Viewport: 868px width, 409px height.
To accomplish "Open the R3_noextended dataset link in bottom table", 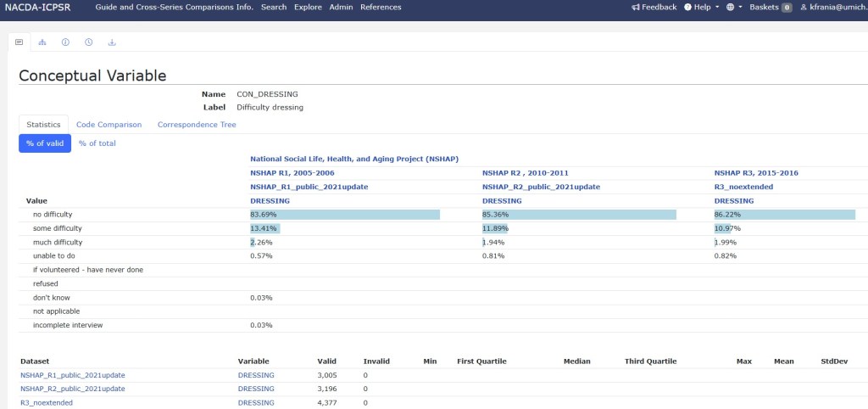I will [47, 402].
